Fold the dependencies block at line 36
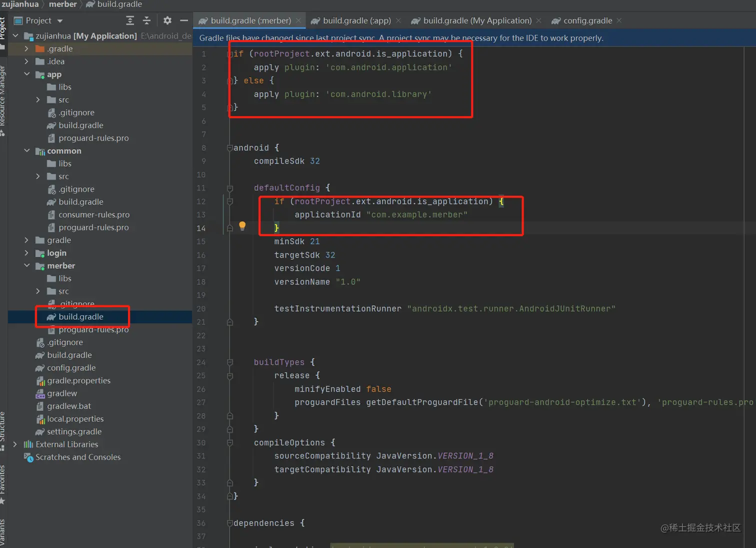 coord(229,523)
